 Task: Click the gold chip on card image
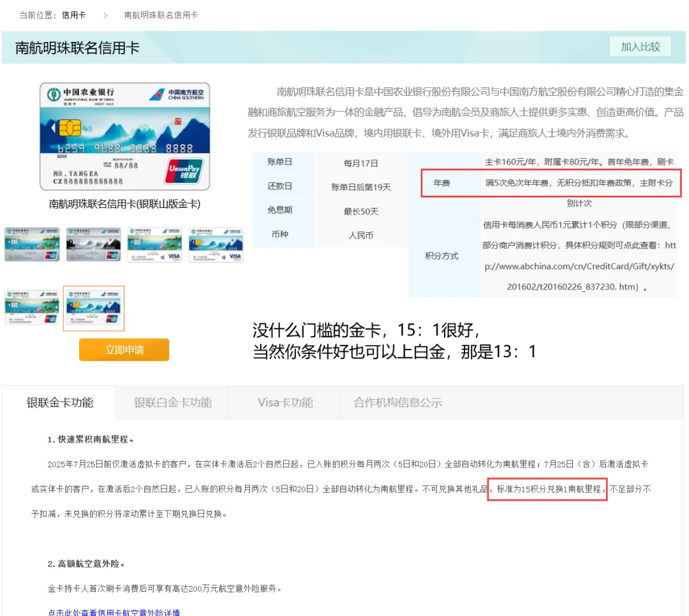pyautogui.click(x=70, y=128)
